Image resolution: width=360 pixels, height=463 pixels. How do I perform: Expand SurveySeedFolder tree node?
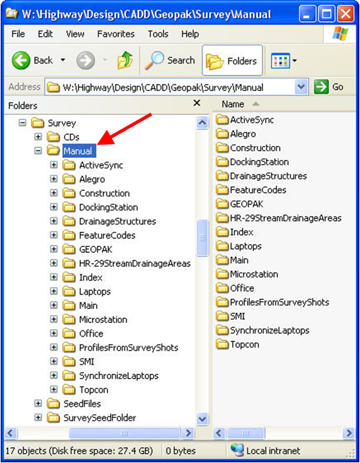[x=38, y=418]
